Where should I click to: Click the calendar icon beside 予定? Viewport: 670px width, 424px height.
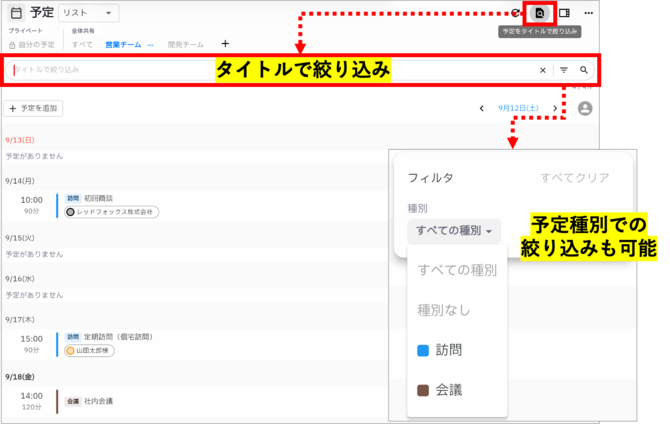click(16, 13)
